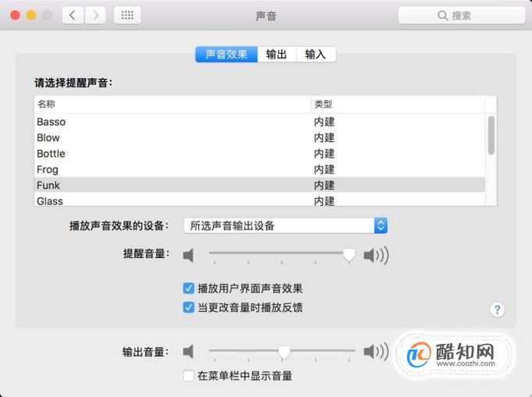532x397 pixels.
Task: Click the magnifier icon in search field
Action: tap(442, 16)
